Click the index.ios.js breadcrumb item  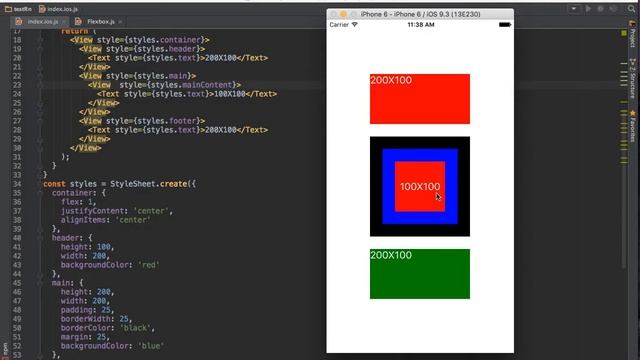pyautogui.click(x=58, y=9)
